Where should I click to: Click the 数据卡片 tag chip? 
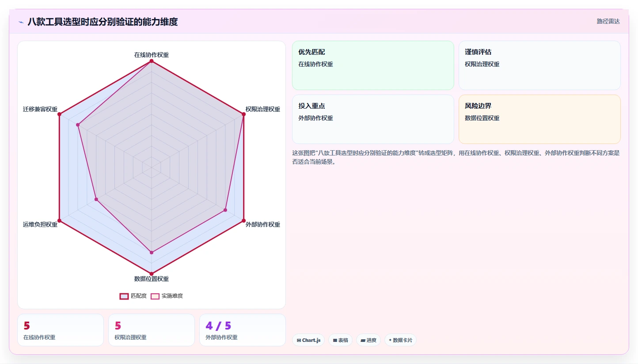pos(400,340)
